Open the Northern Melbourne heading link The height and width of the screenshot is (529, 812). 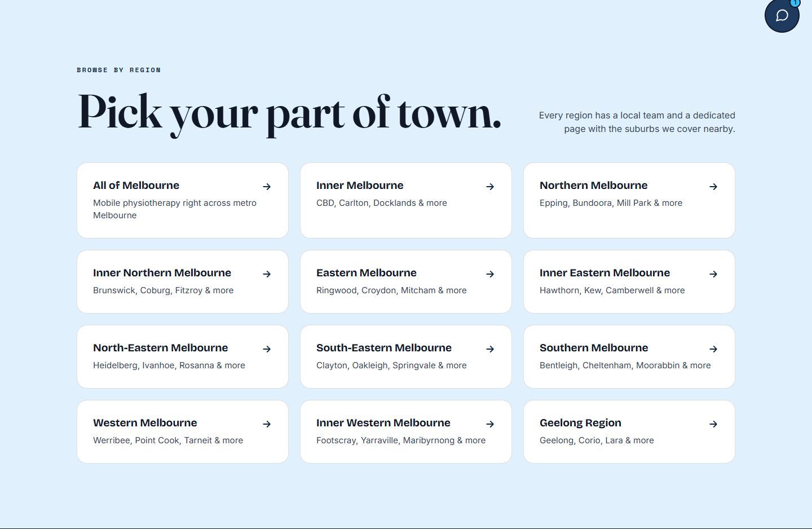click(x=593, y=186)
